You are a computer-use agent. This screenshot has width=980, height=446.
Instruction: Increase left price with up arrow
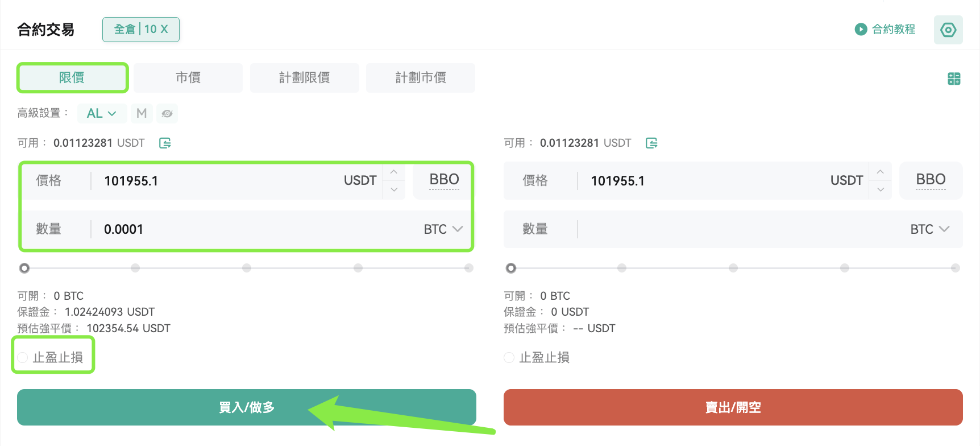coord(394,172)
